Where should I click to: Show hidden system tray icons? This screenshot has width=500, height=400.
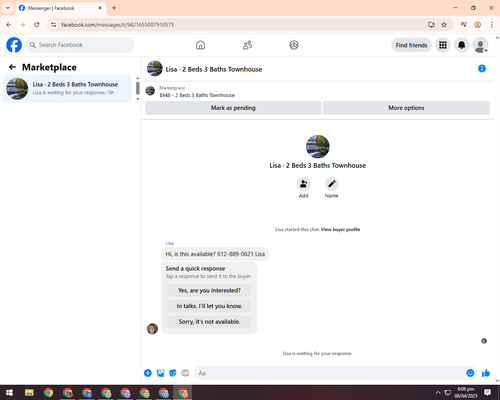tap(438, 393)
